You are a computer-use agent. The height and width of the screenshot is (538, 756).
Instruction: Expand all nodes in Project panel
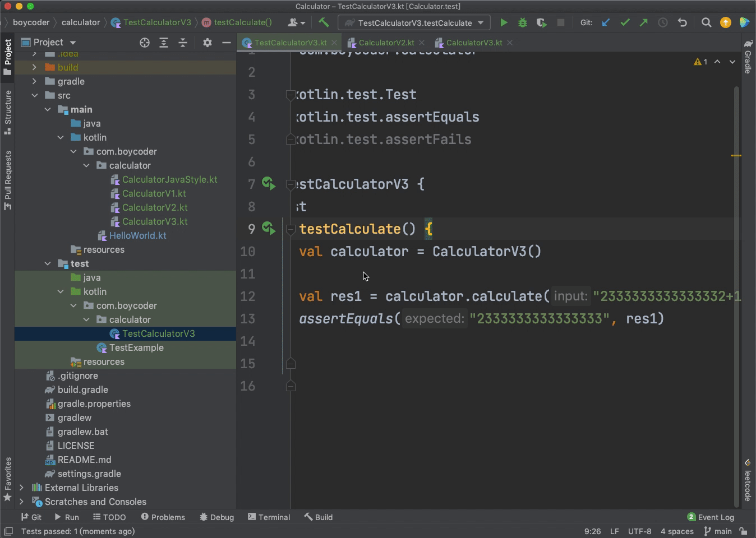point(164,43)
